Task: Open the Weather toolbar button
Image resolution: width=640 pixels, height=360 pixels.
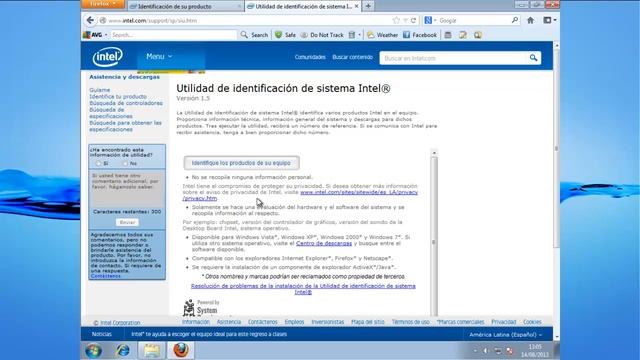Action: pos(382,35)
